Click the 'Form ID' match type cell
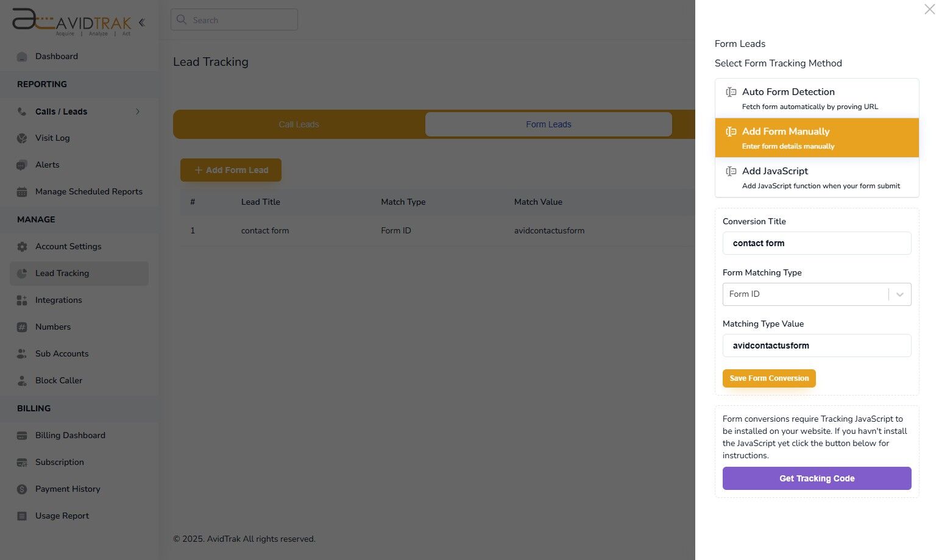The image size is (939, 560). [396, 231]
